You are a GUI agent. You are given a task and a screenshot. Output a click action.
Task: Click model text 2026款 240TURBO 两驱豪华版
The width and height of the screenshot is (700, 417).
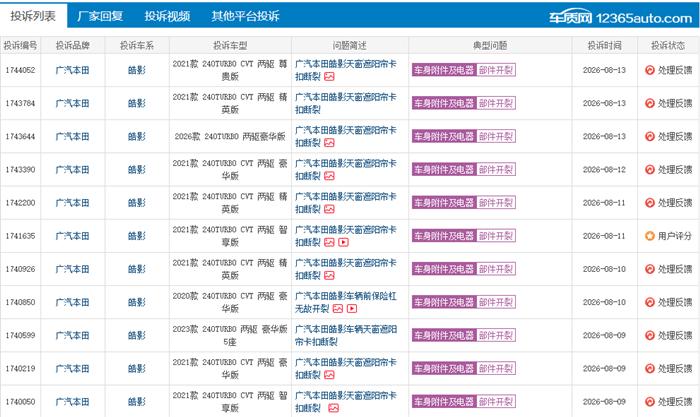pyautogui.click(x=230, y=136)
